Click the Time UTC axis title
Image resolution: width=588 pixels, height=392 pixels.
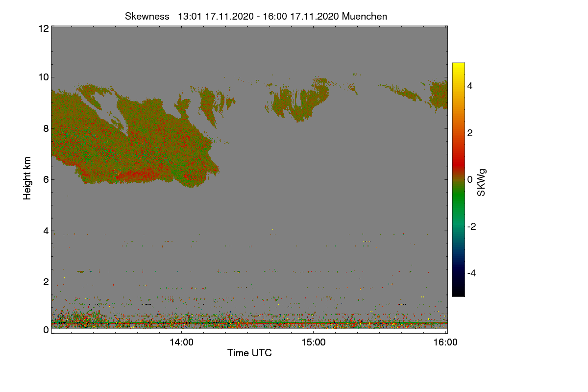tap(249, 353)
